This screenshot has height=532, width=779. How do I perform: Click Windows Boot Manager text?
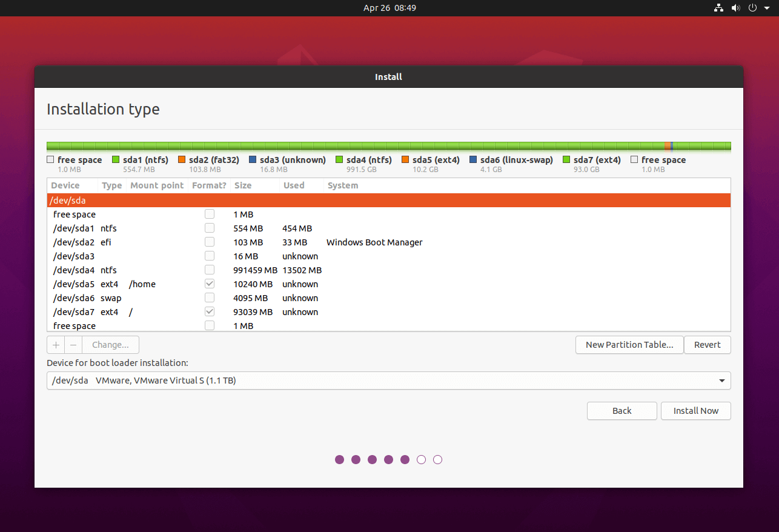point(374,242)
